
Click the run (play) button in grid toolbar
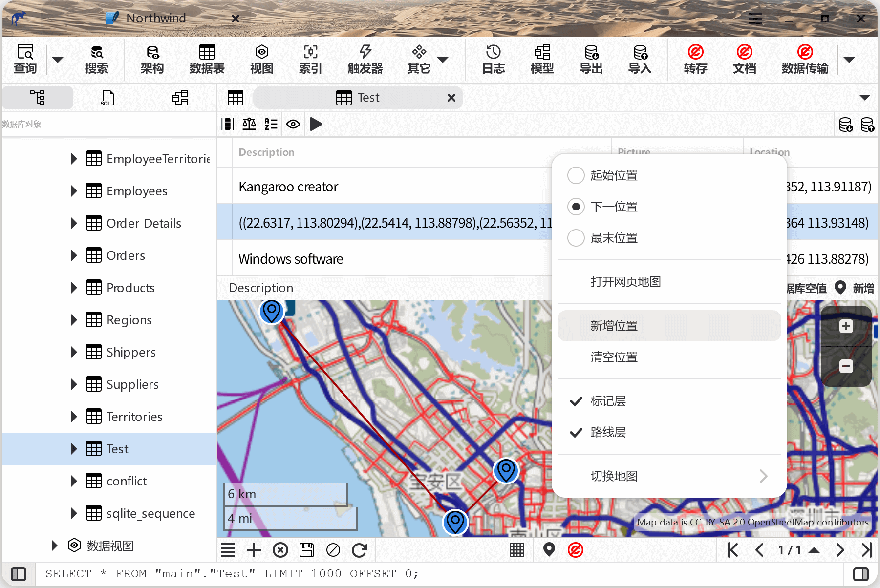pyautogui.click(x=316, y=124)
